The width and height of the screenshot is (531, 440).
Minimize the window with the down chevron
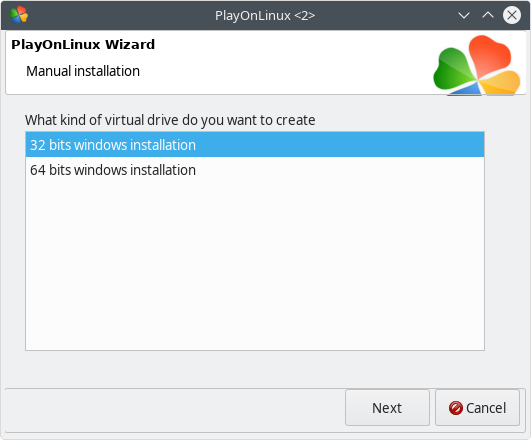[464, 15]
